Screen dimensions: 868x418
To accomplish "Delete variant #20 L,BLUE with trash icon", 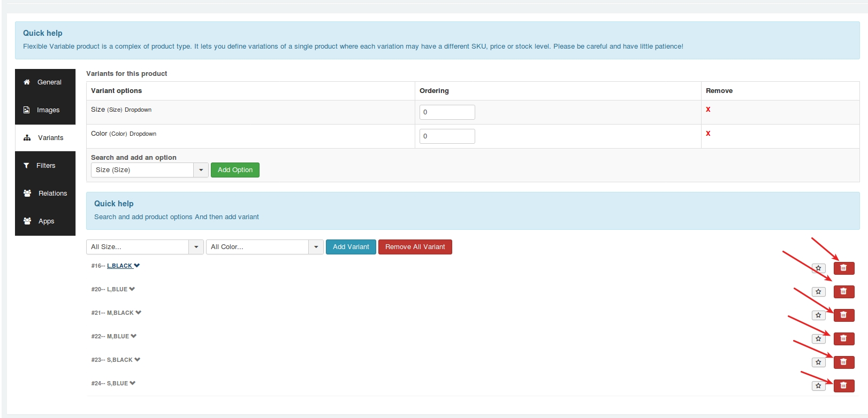I will point(844,292).
